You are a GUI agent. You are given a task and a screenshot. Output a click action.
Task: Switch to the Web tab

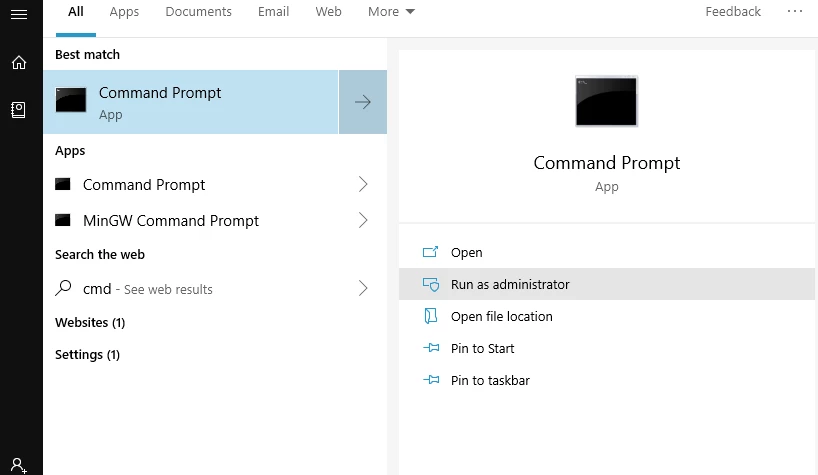pyautogui.click(x=328, y=11)
